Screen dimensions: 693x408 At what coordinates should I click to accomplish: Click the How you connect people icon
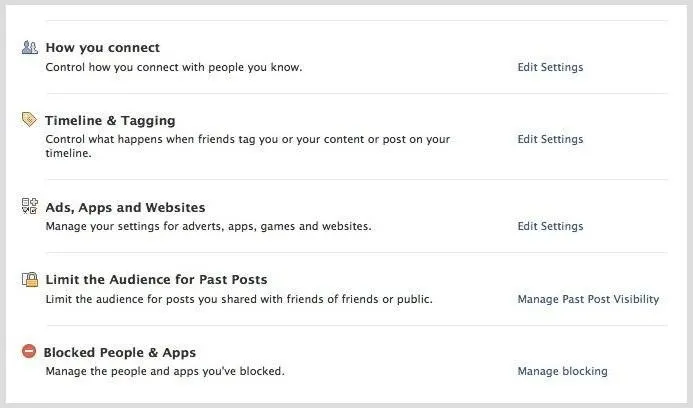point(30,47)
